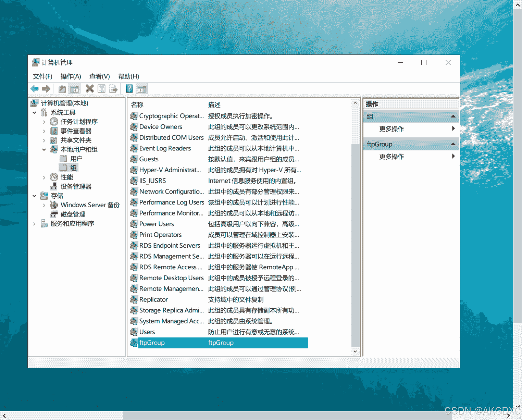Image resolution: width=522 pixels, height=420 pixels.
Task: Select the Remote Desktop Users group
Action: (171, 278)
